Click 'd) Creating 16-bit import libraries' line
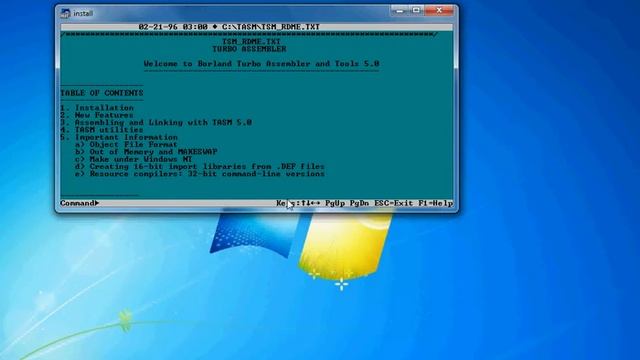The image size is (640, 360). pyautogui.click(x=200, y=167)
